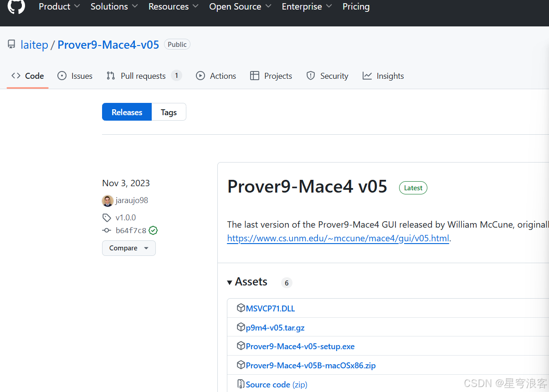Switch to the Code tab
549x392 pixels.
click(x=28, y=76)
